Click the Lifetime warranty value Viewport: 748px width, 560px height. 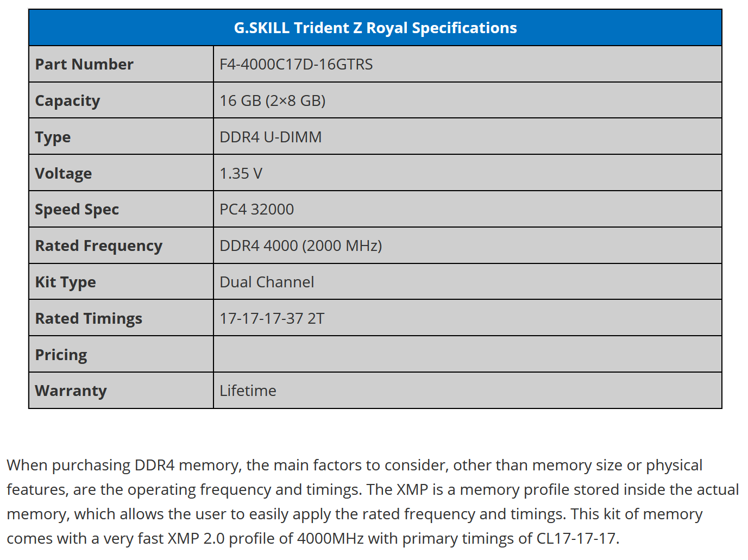[248, 391]
